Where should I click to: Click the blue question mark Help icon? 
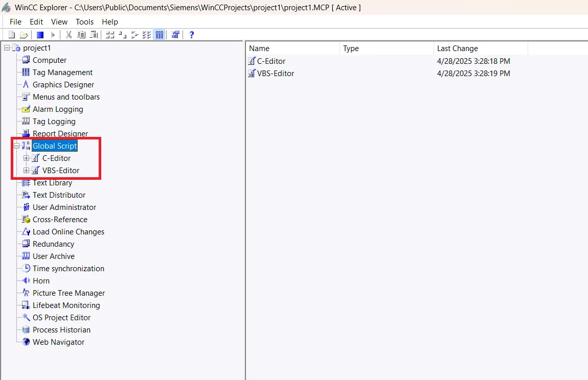click(192, 35)
